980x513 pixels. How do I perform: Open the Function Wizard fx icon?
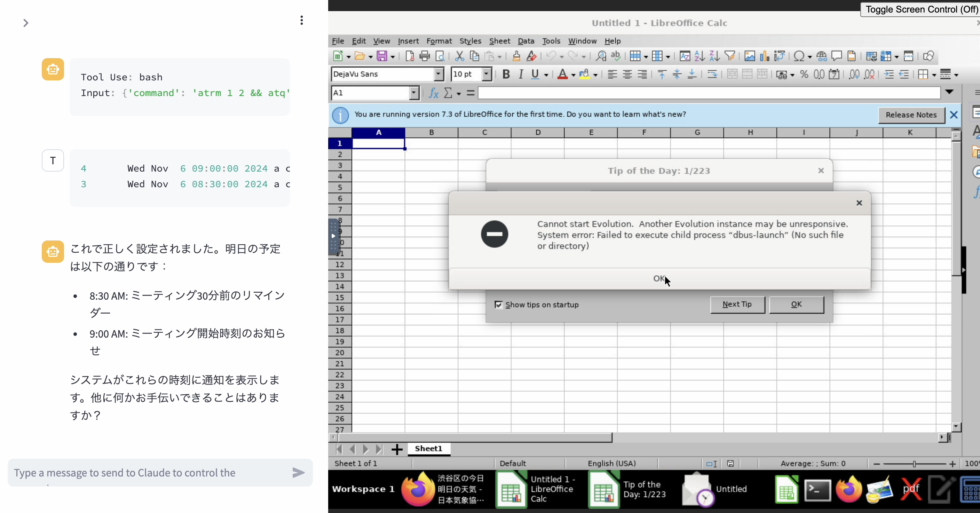pos(433,93)
